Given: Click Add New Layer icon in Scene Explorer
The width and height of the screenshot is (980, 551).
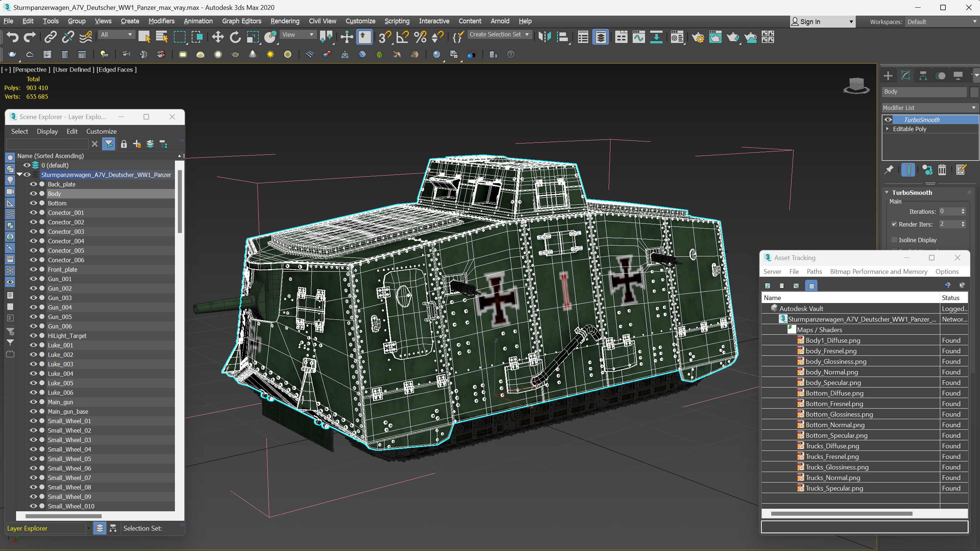Looking at the screenshot, I should [137, 144].
